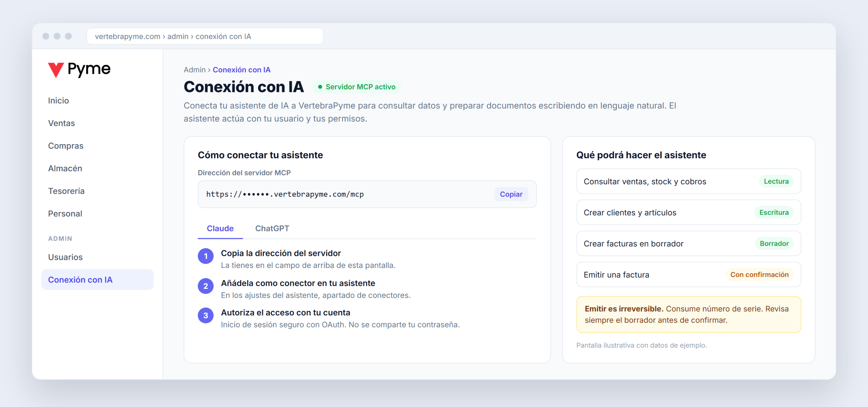Screen dimensions: 868x407
Task: Click the Escritura permission badge
Action: (x=774, y=212)
